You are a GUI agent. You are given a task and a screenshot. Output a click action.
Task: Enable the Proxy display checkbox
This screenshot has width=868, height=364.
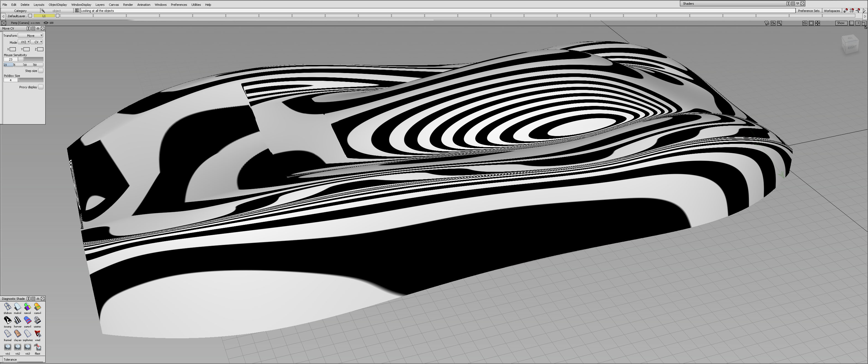click(40, 87)
